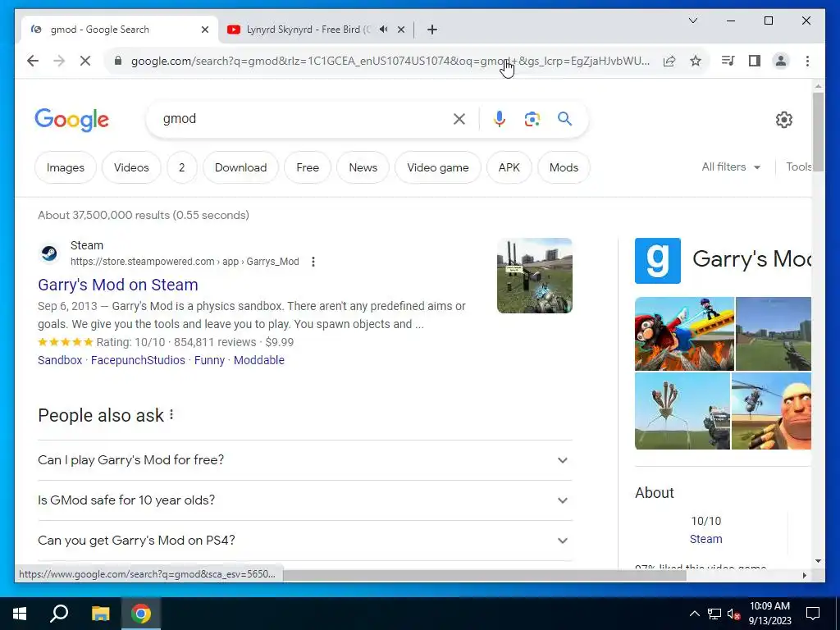Search by image with Google Lens icon
The image size is (840, 630).
click(x=532, y=119)
